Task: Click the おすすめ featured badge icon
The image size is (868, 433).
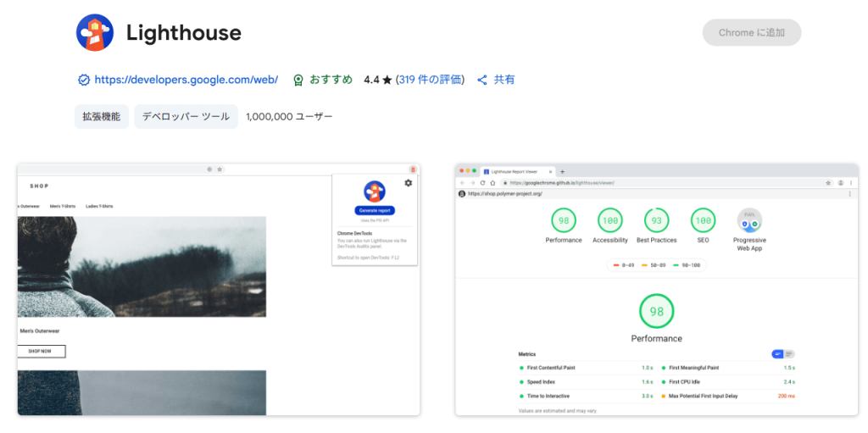Action: point(298,80)
